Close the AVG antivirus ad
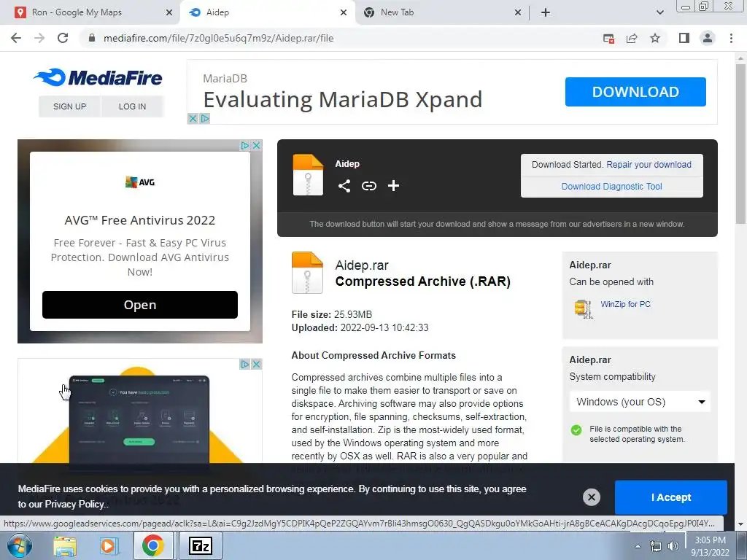747x560 pixels. pyautogui.click(x=256, y=145)
